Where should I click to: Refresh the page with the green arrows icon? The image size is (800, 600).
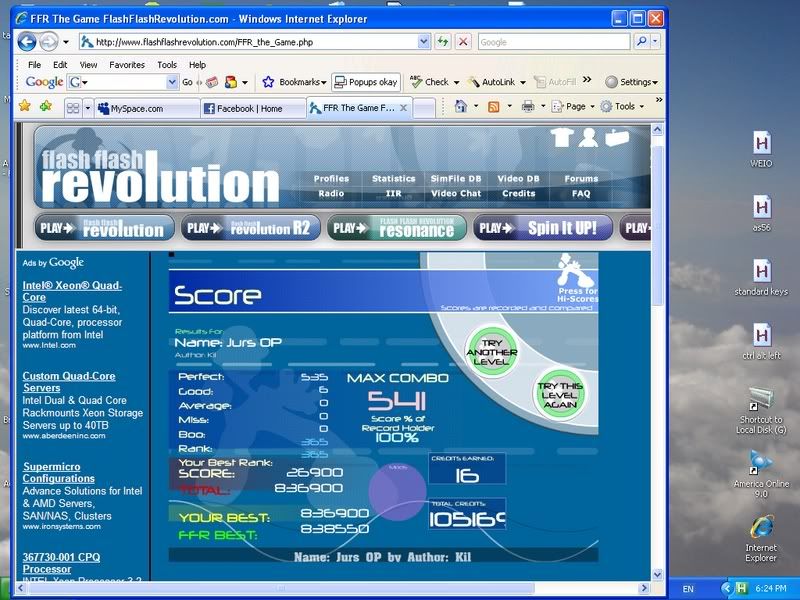point(443,42)
